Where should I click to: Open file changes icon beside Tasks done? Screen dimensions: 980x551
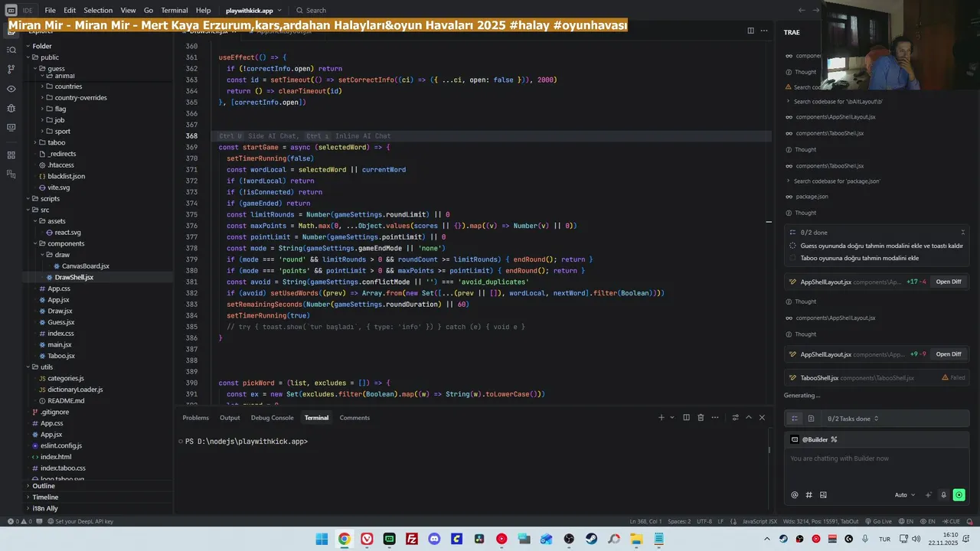click(811, 419)
